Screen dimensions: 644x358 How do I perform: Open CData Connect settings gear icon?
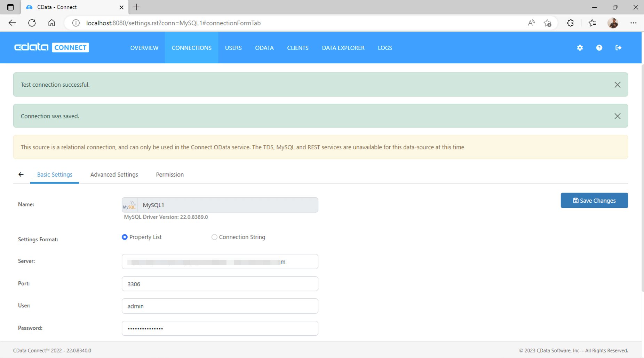point(580,48)
